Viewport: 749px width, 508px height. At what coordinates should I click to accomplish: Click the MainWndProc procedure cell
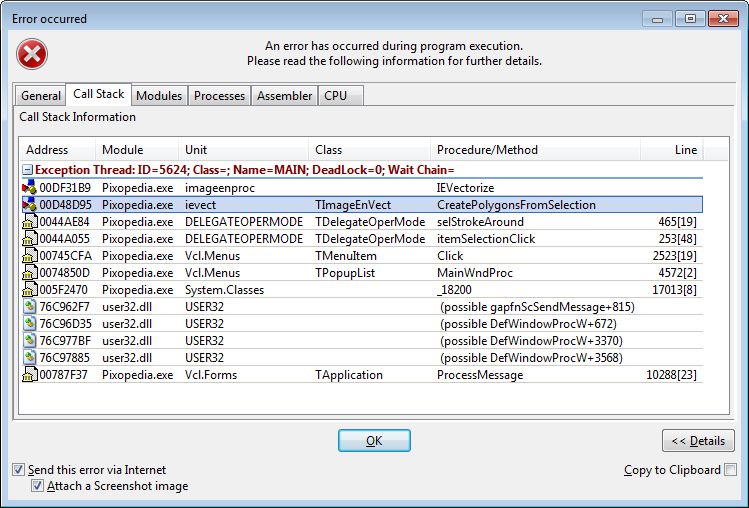(475, 273)
